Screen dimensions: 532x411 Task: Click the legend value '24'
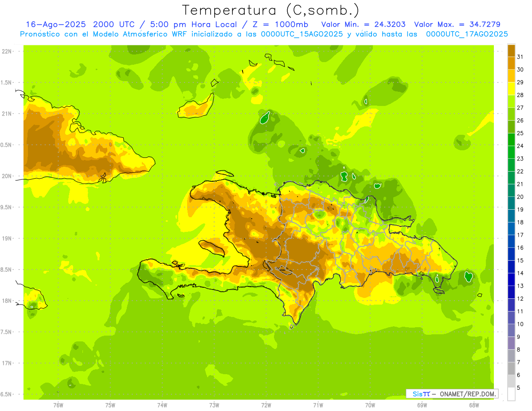[x=520, y=146]
